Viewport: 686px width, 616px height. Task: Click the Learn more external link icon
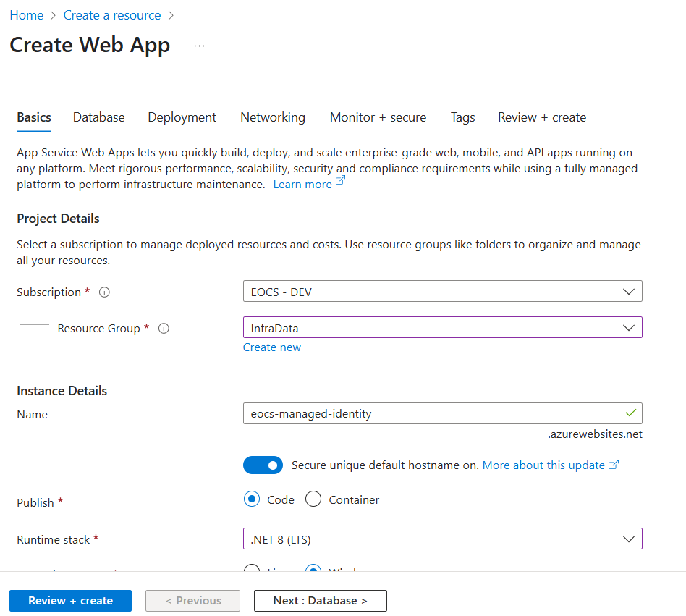coord(340,180)
